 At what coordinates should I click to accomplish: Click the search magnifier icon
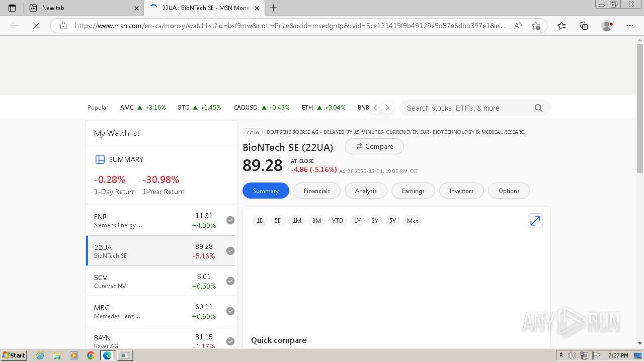coord(538,108)
